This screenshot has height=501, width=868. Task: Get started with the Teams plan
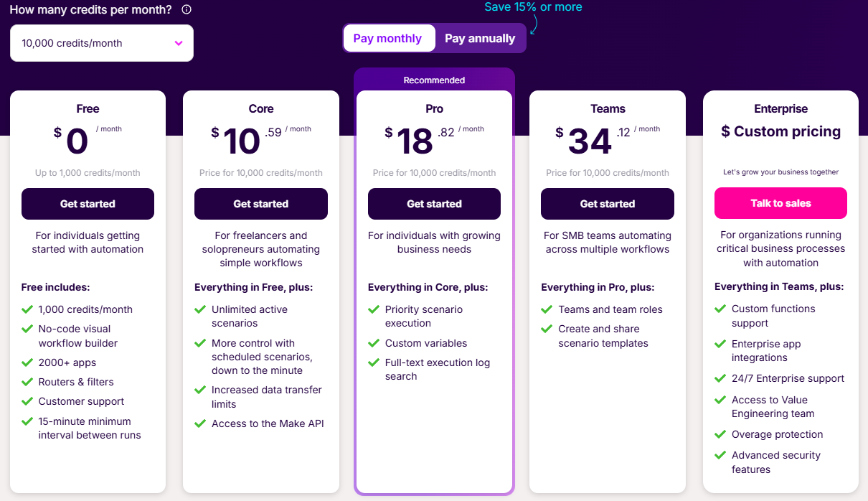coord(608,204)
